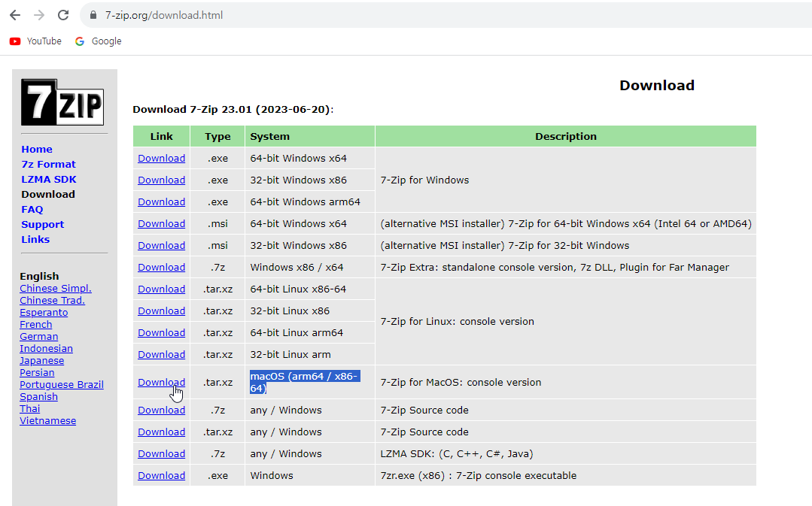The image size is (812, 506).
Task: Open the Links page in the sidebar
Action: click(x=35, y=239)
